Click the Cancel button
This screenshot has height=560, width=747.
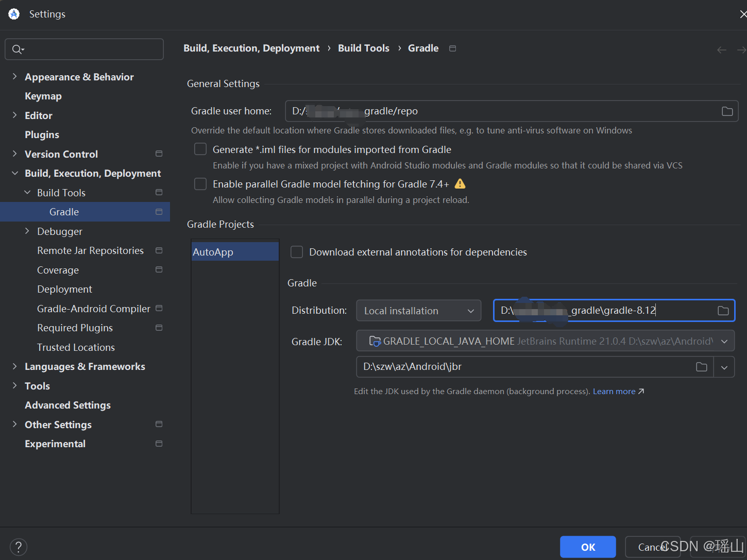click(x=653, y=547)
